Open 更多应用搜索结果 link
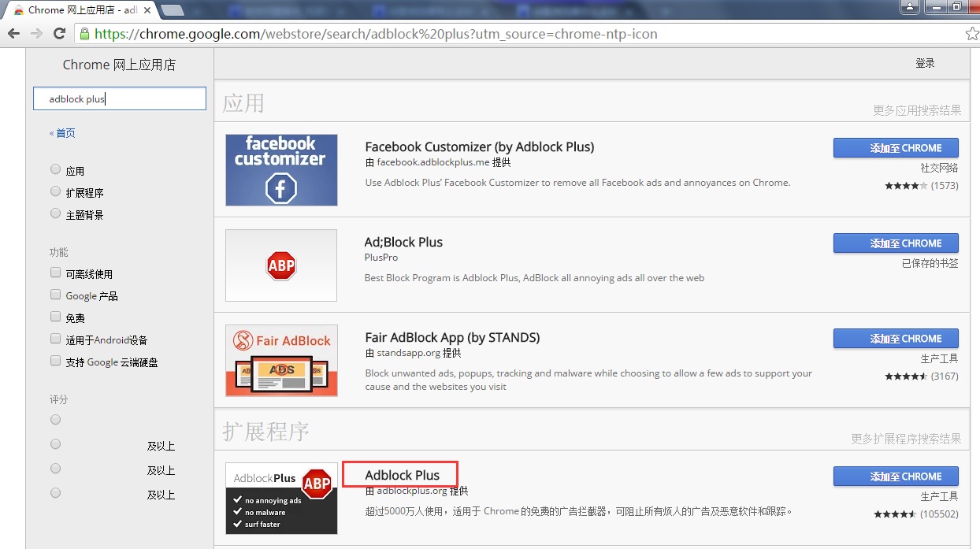Screen dimensions: 980x549 tap(917, 110)
